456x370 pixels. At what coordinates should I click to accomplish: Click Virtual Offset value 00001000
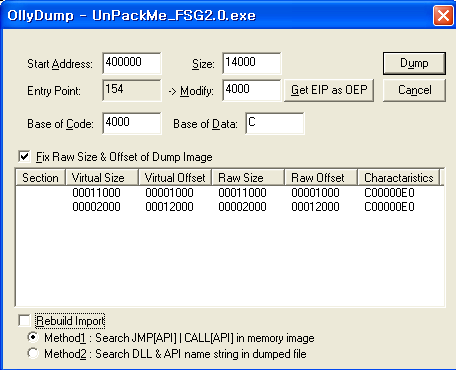click(x=169, y=193)
